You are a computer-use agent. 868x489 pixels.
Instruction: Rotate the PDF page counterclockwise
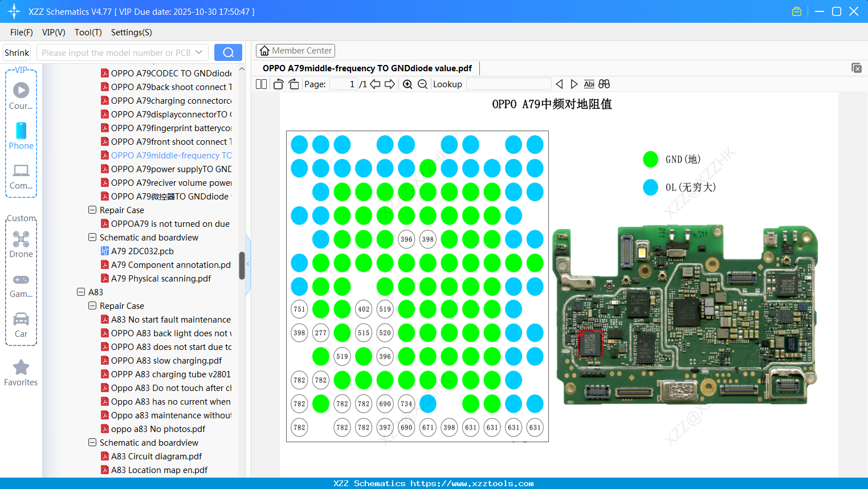(278, 84)
